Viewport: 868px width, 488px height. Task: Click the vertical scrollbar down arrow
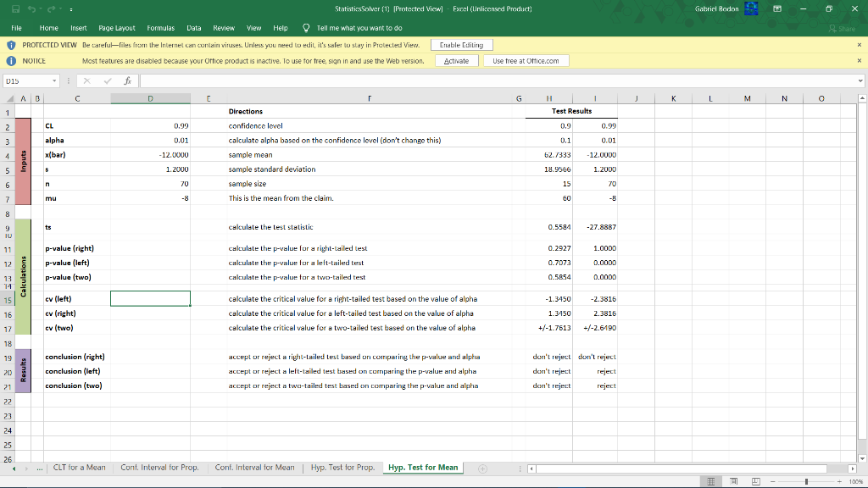tap(862, 458)
